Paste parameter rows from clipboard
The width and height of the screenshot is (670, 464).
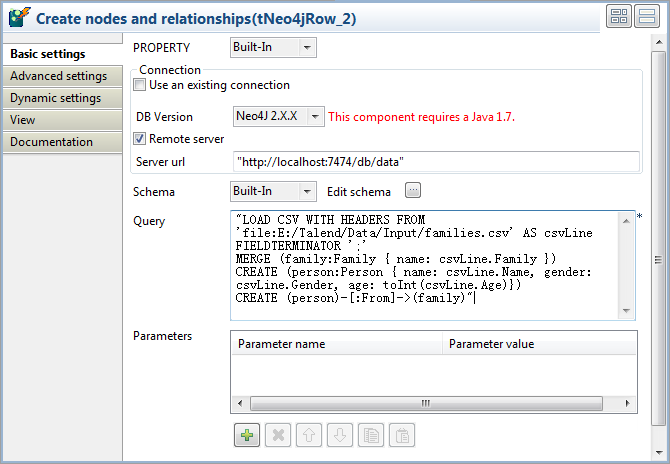(402, 435)
